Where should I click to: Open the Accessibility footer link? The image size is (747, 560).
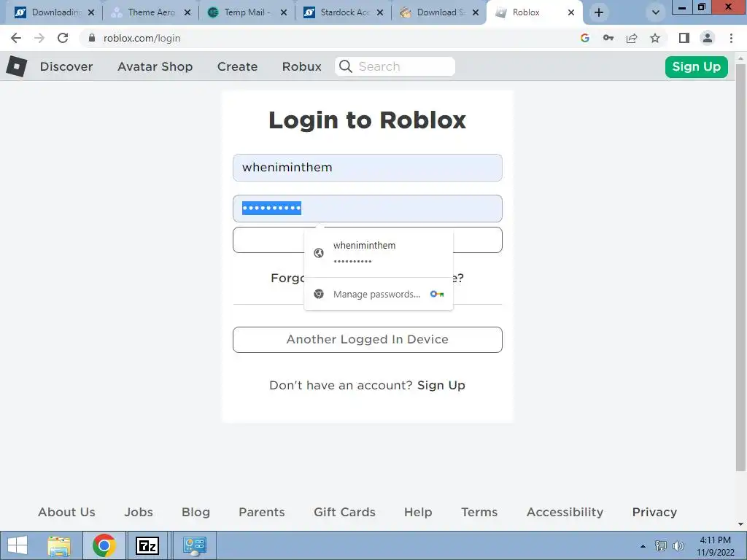pyautogui.click(x=565, y=512)
